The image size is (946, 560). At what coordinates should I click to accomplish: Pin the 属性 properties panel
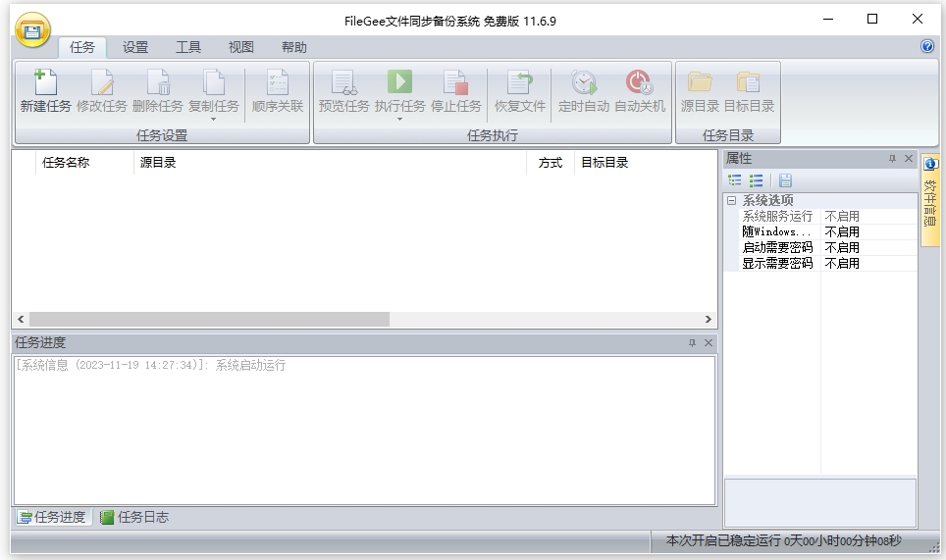[x=892, y=159]
